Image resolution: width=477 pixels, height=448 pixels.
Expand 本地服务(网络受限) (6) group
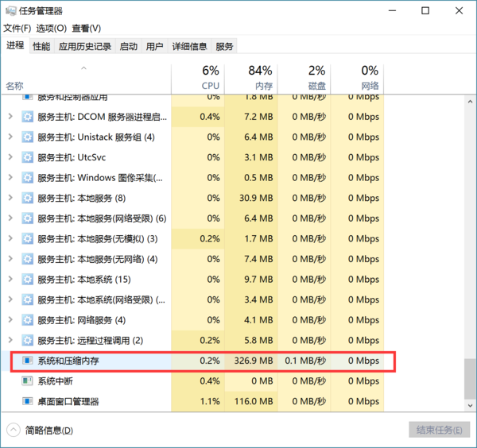(x=10, y=218)
